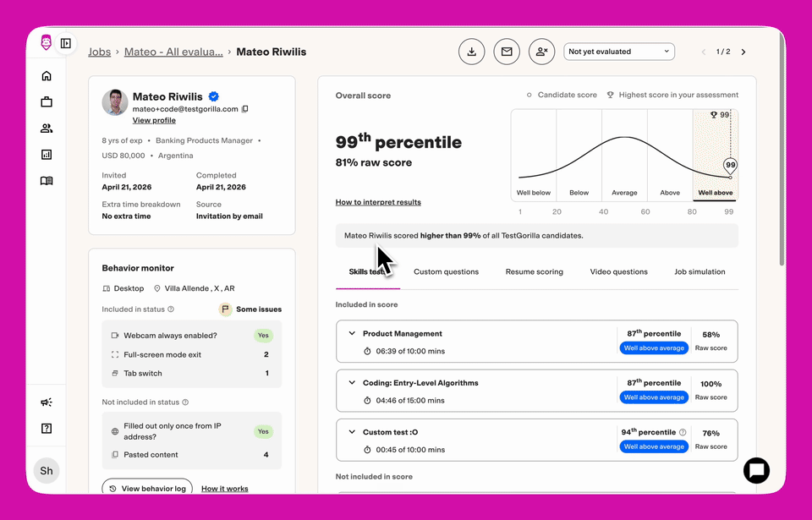The height and width of the screenshot is (520, 812).
Task: Click the reject candidate person-x button
Action: click(541, 52)
